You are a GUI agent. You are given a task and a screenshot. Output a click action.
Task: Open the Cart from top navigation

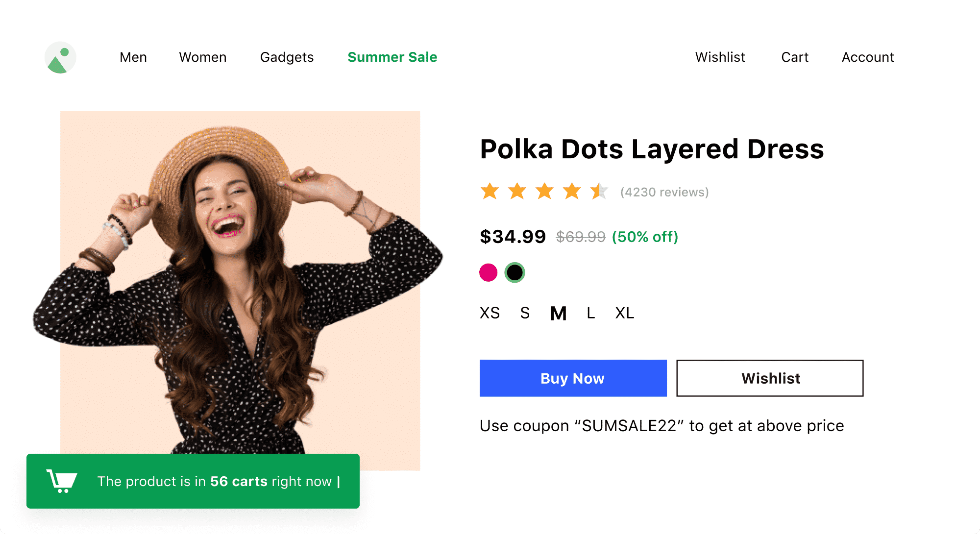[x=794, y=57]
